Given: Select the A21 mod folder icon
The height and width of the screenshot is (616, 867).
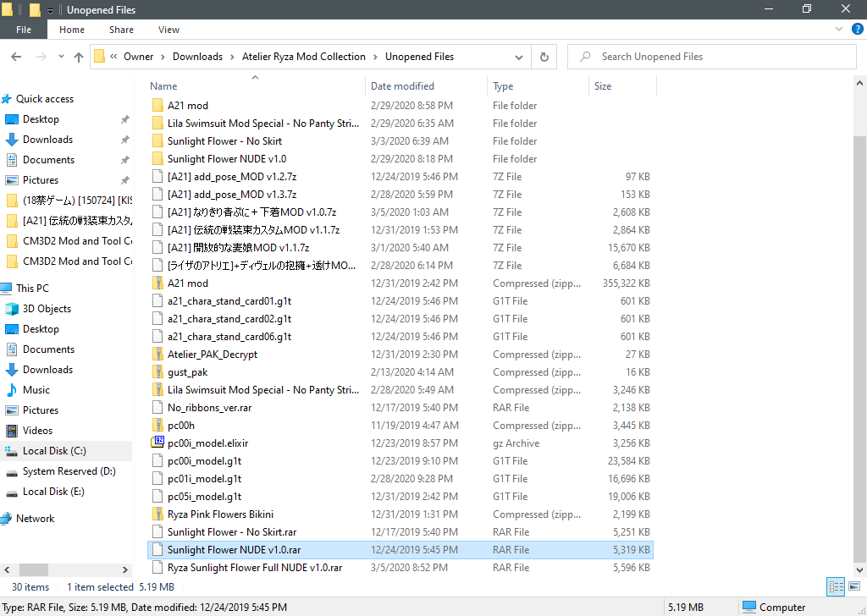Looking at the screenshot, I should pyautogui.click(x=157, y=105).
